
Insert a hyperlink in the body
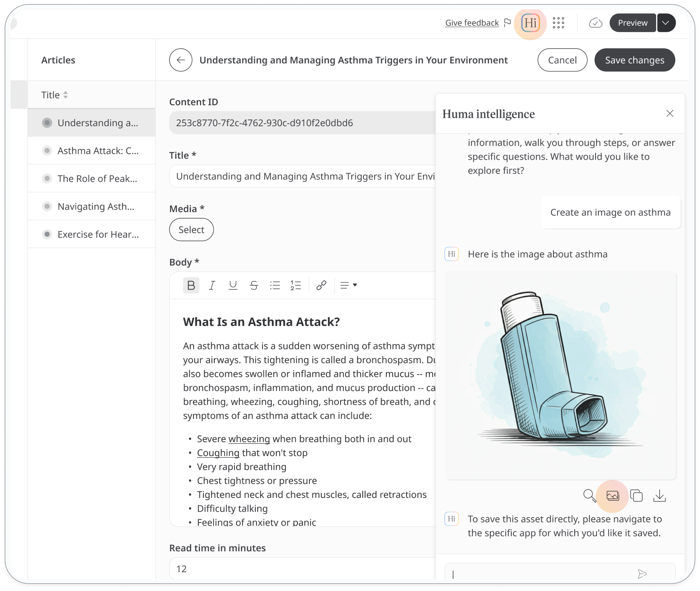tap(321, 285)
